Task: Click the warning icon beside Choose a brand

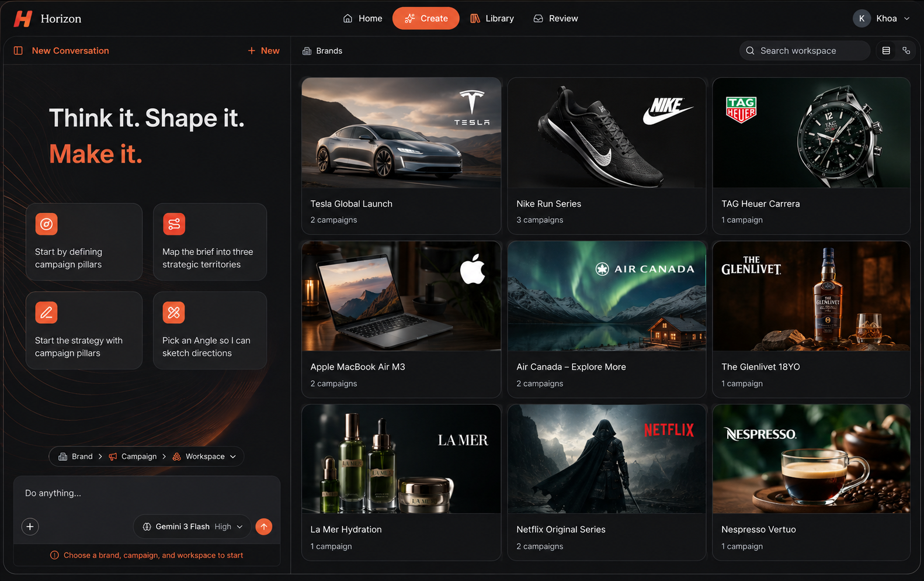Action: coord(54,555)
